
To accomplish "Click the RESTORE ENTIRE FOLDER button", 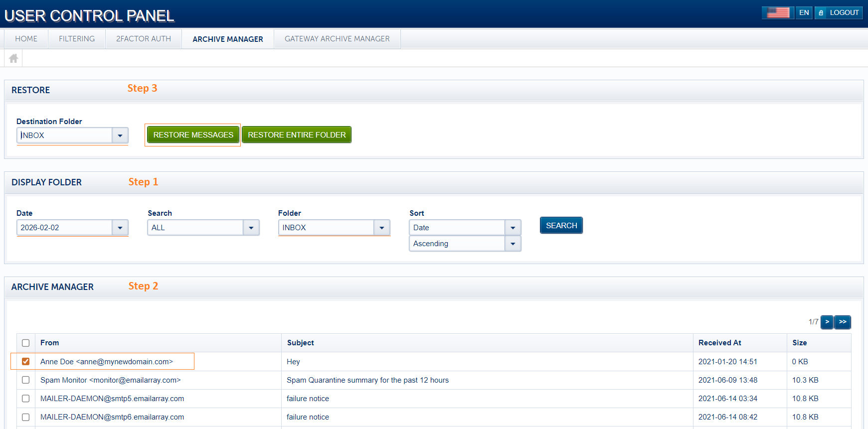I will 297,135.
